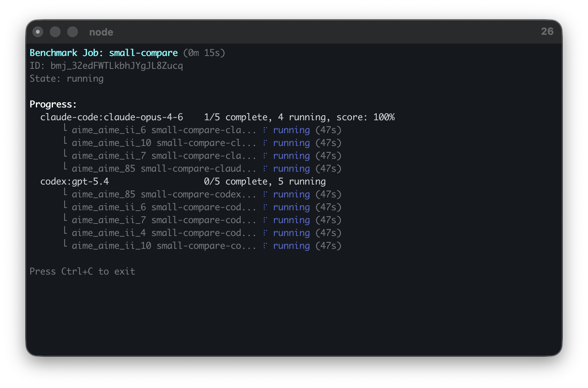Screen dimensions: 588x388
Task: Click 'Press Ctrl+C to exit' hint
Action: 82,272
